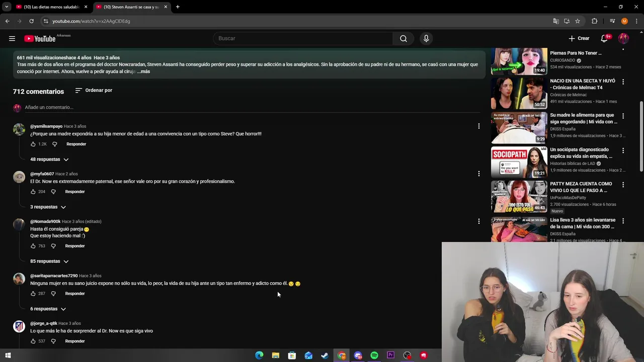Image resolution: width=644 pixels, height=362 pixels.
Task: Like the comment by @Nomada900k
Action: [x=33, y=246]
